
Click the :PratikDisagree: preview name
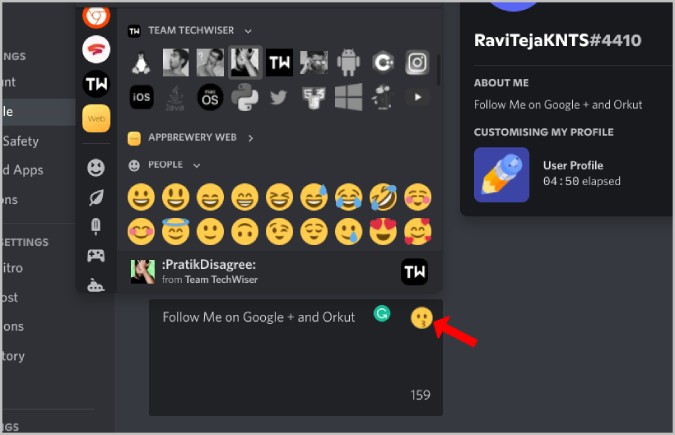[209, 264]
